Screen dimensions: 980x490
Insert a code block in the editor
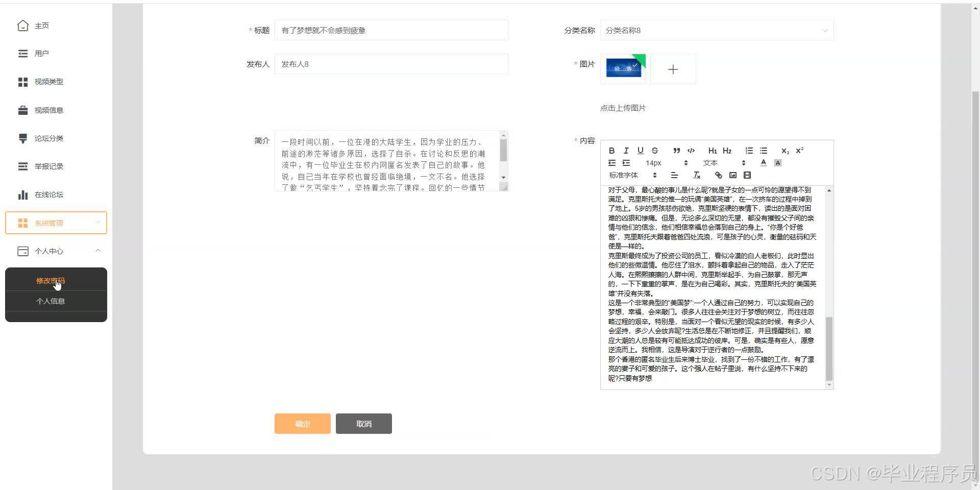pos(691,151)
